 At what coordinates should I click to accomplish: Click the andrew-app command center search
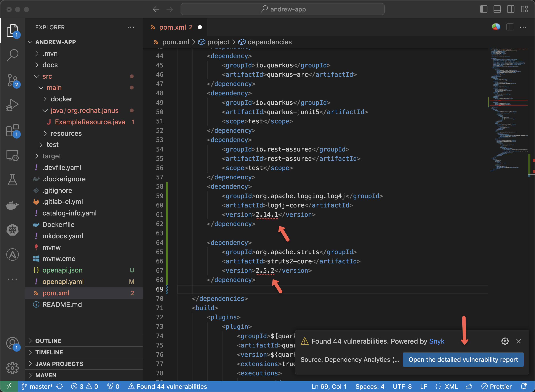click(x=282, y=9)
